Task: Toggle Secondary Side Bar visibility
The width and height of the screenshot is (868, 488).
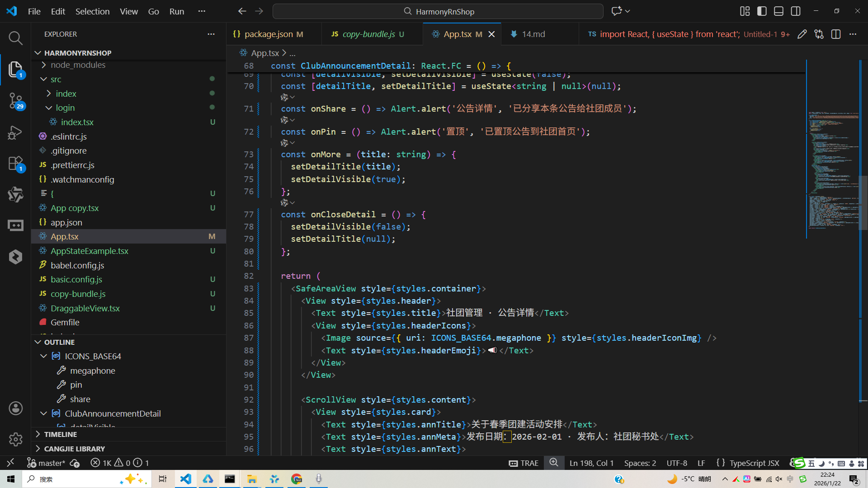Action: (796, 11)
